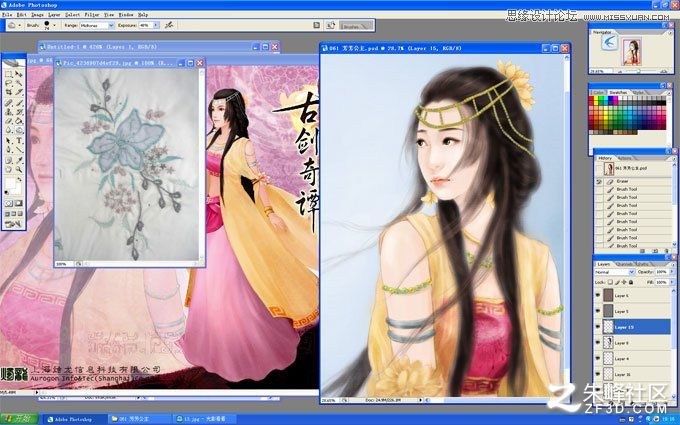Open the Brush preset picker arrow
680x425 pixels.
point(54,25)
